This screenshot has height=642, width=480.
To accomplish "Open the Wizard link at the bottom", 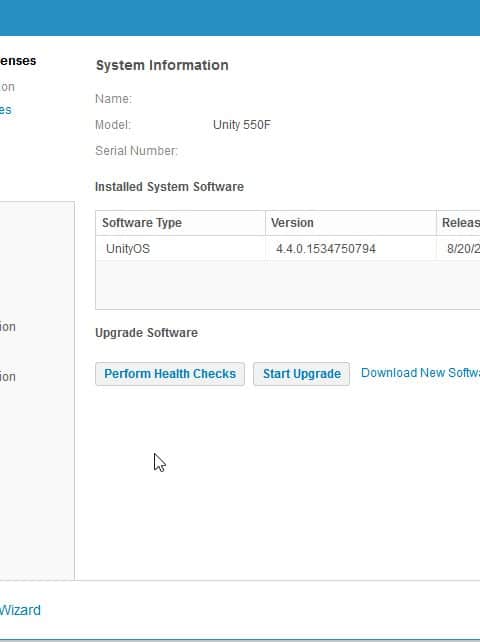I will tap(20, 610).
